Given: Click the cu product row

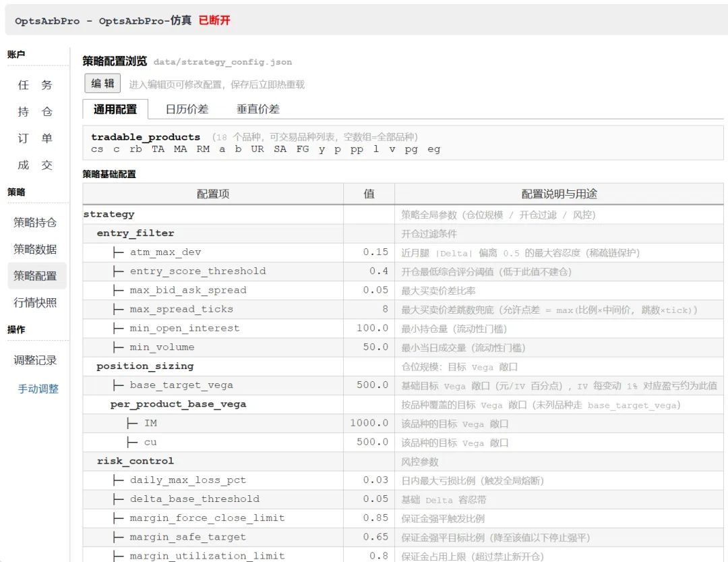Looking at the screenshot, I should coord(403,442).
